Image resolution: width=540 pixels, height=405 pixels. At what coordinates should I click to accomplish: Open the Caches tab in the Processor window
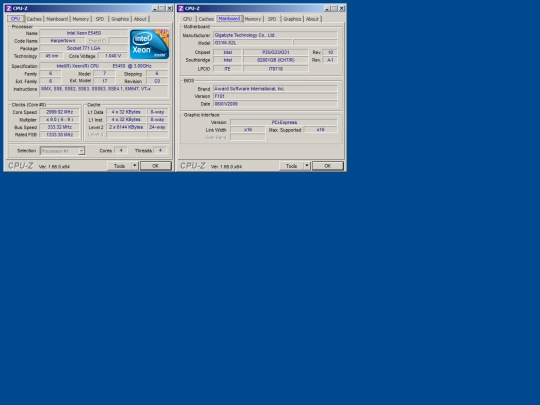34,19
